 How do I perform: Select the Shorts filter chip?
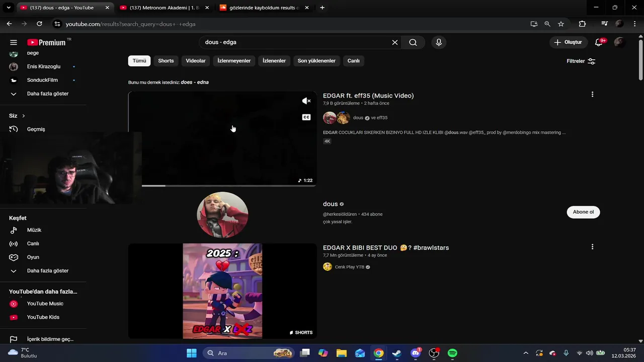166,61
